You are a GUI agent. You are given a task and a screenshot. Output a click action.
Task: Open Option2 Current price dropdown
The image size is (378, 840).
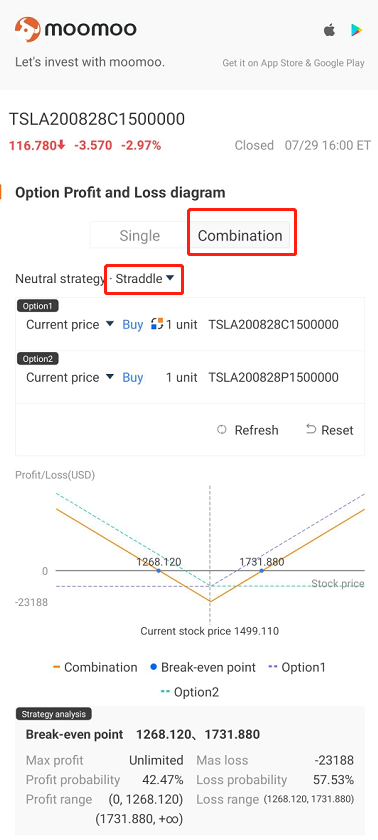(70, 377)
